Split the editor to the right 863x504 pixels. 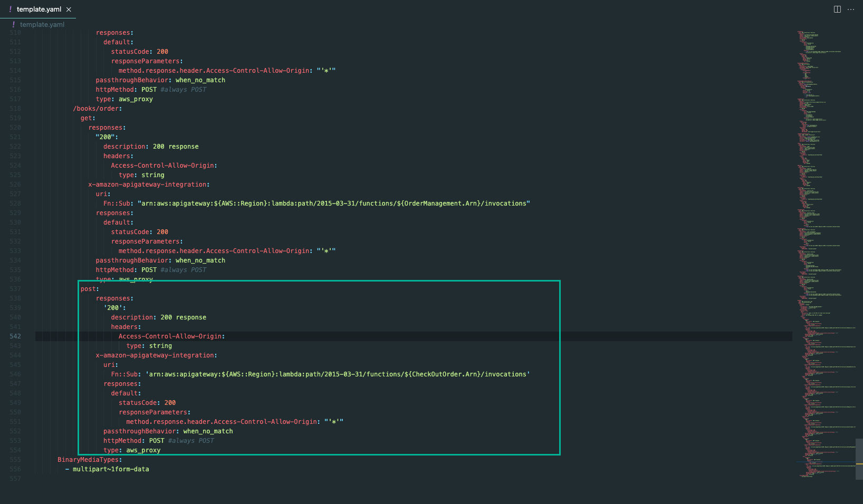tap(837, 9)
